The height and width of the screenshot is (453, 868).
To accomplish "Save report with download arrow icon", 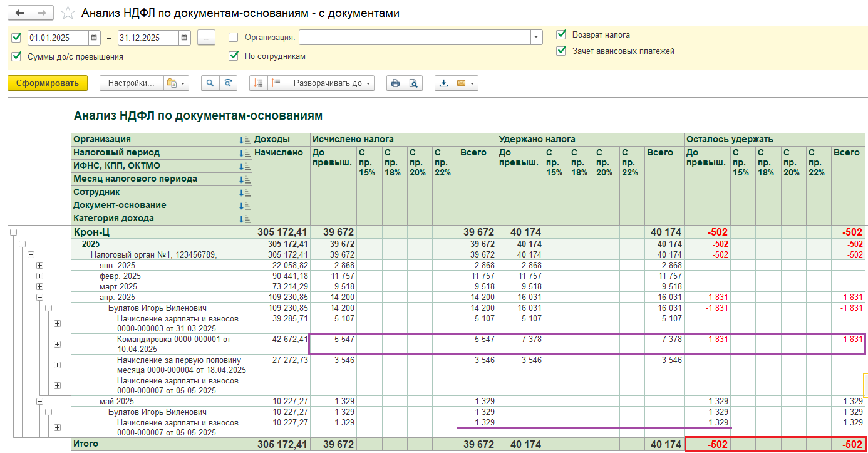I will click(x=444, y=83).
